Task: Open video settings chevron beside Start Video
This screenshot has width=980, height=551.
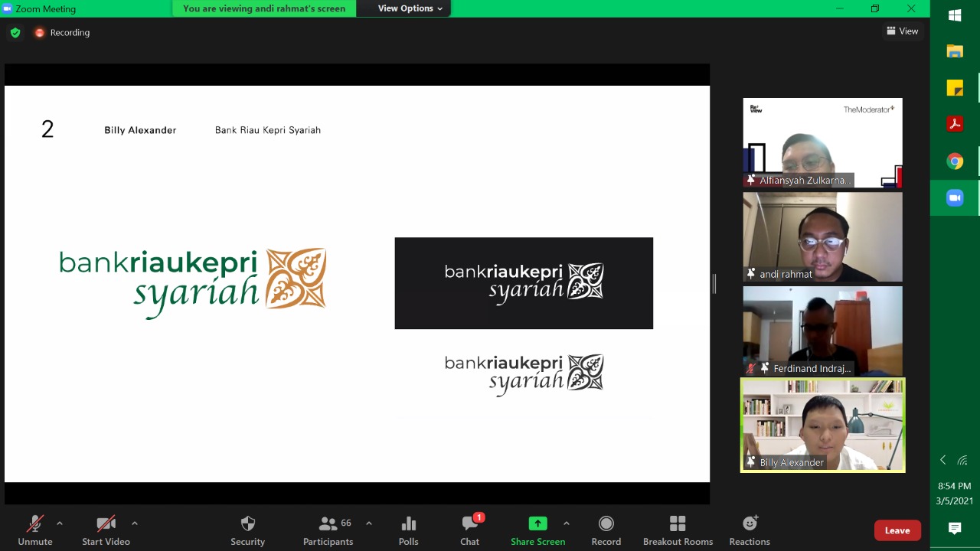Action: point(135,524)
